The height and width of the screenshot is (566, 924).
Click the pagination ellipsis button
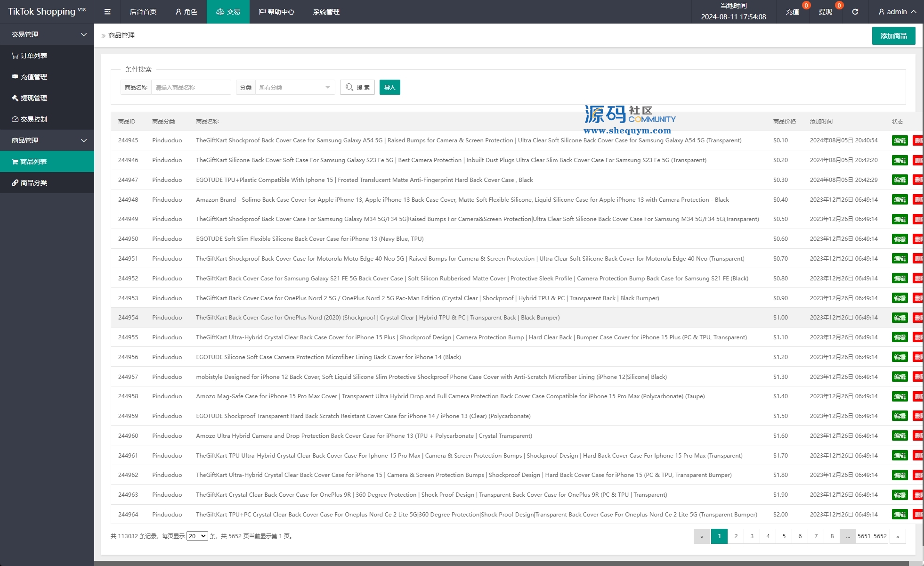(x=848, y=536)
